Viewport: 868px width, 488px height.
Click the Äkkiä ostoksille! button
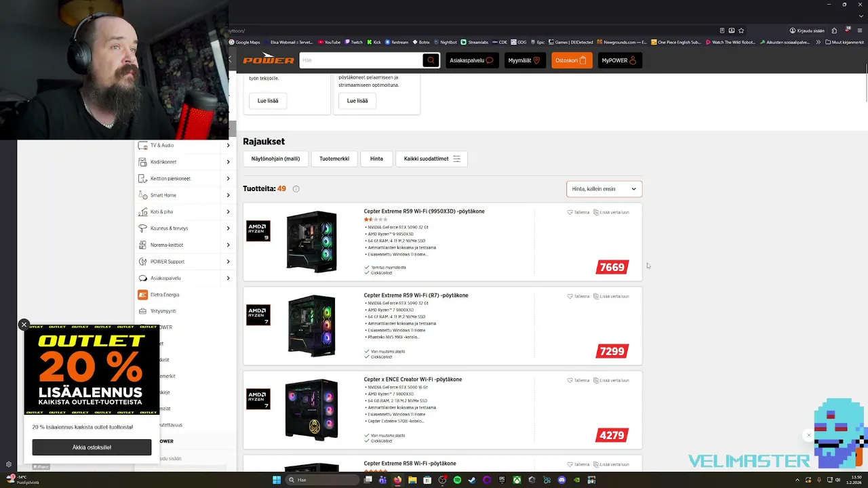(92, 447)
